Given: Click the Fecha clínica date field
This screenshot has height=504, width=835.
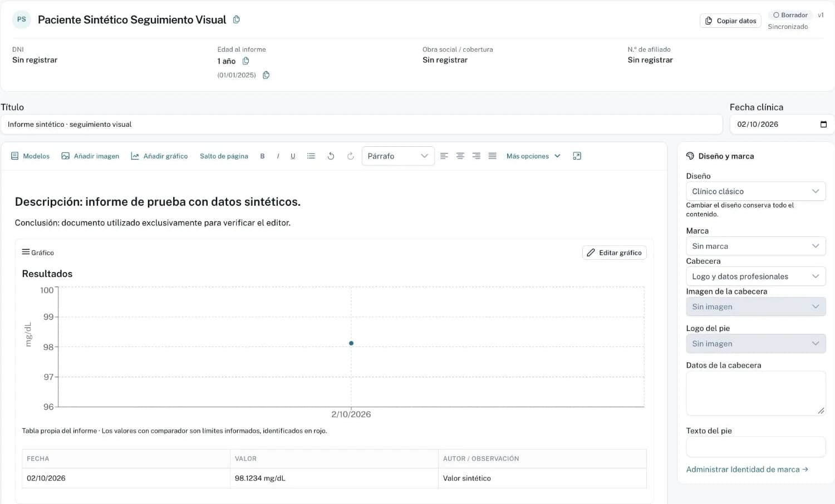Looking at the screenshot, I should [782, 125].
